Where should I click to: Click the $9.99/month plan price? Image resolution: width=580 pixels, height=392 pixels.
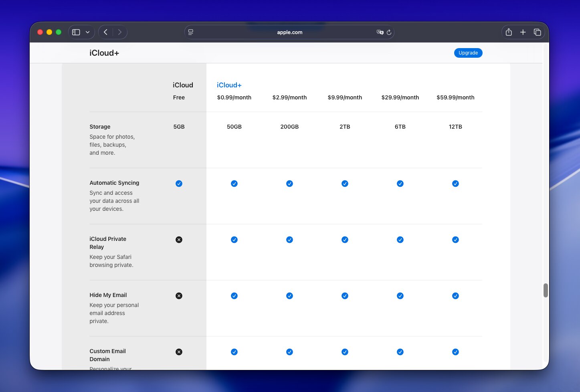pos(345,97)
